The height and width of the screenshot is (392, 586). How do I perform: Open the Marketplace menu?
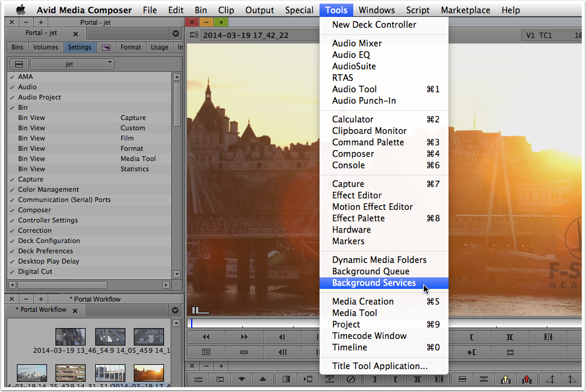pyautogui.click(x=465, y=10)
